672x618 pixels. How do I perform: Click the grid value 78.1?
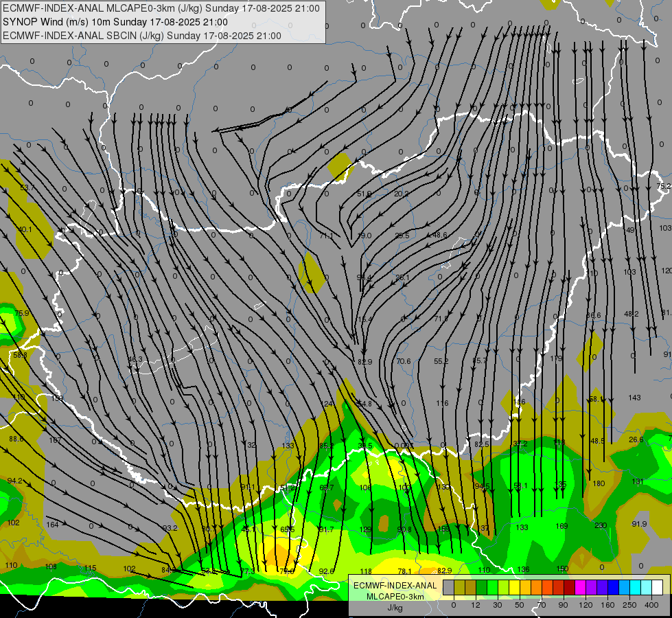404,571
